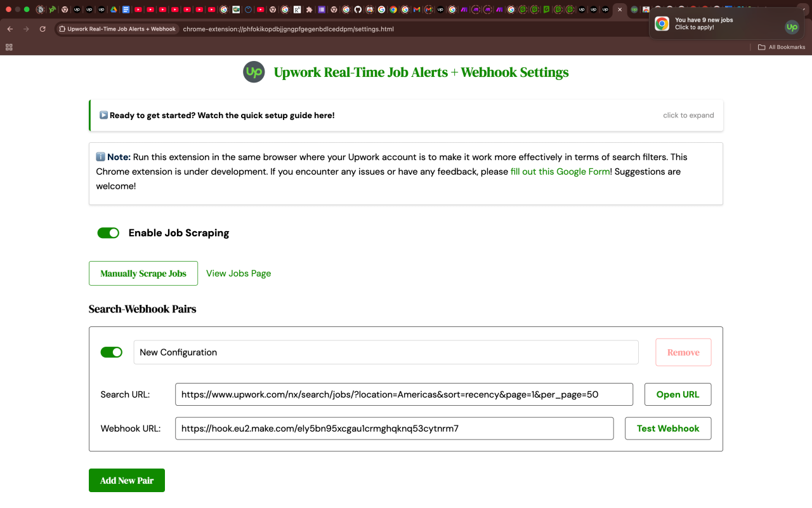This screenshot has width=812, height=508.
Task: Reload the settings page
Action: pos(43,29)
